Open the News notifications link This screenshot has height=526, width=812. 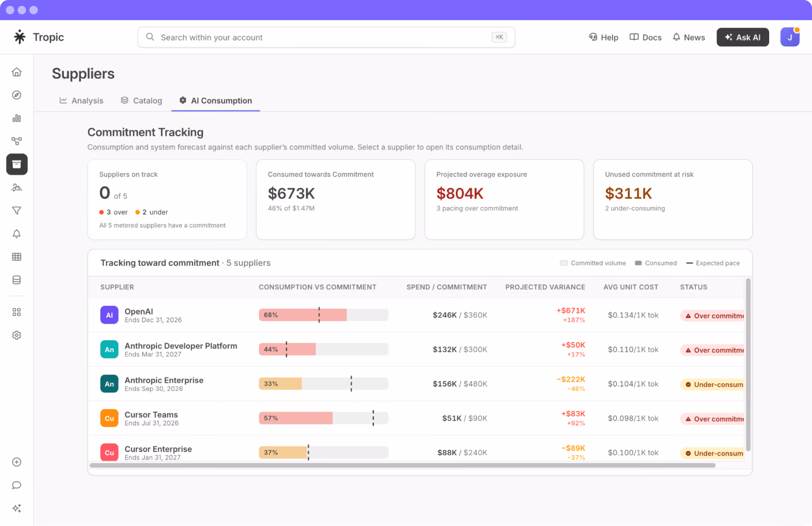coord(689,37)
